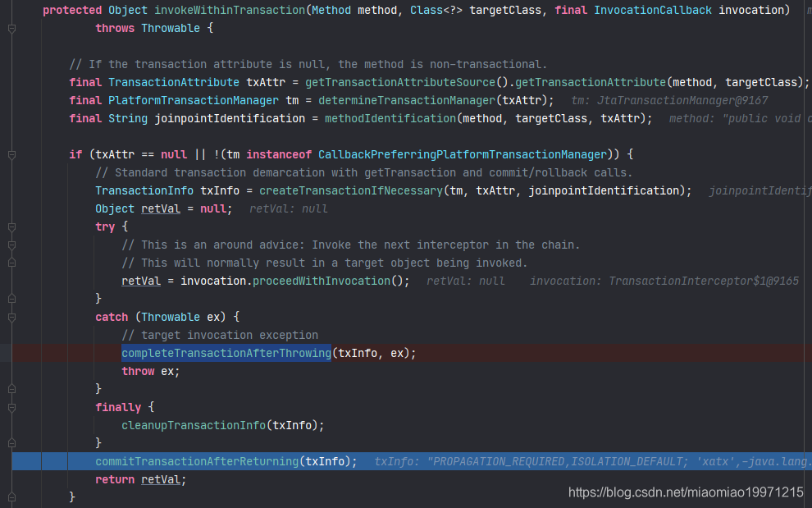Image resolution: width=812 pixels, height=508 pixels.
Task: Click the determineTransactionManager call
Action: [407, 101]
